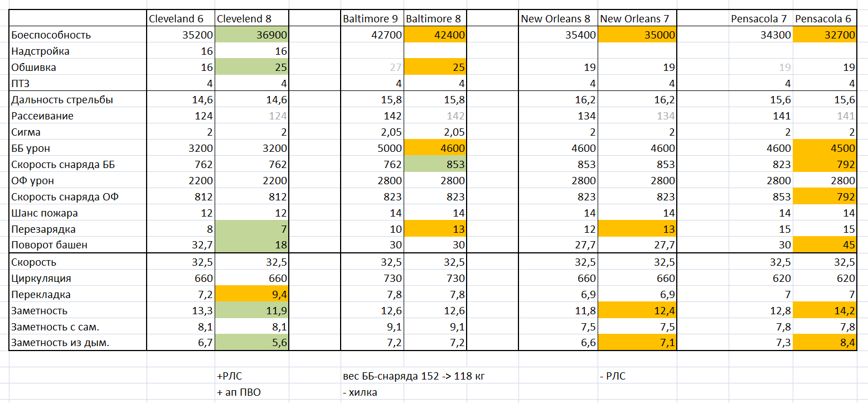Select the green 853 cell under Baltimore 8
The width and height of the screenshot is (868, 403).
pyautogui.click(x=435, y=165)
